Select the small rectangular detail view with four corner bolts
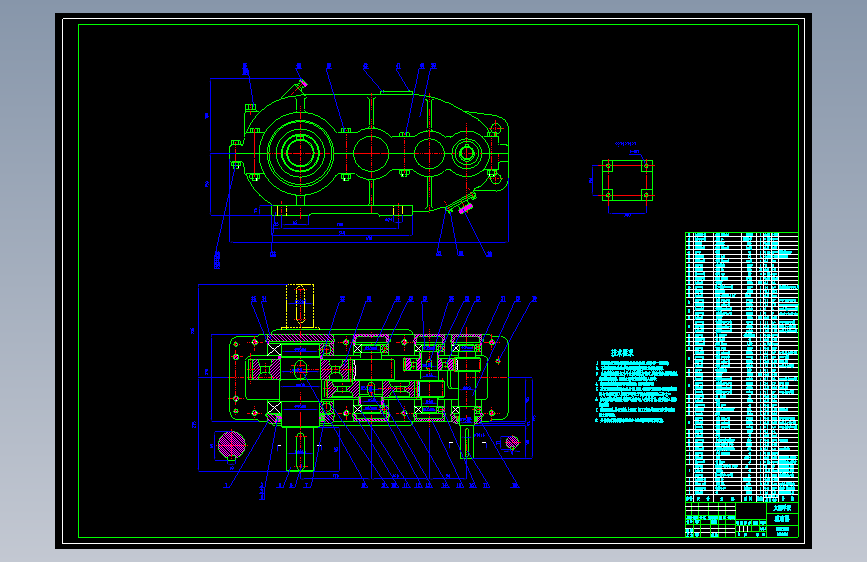The image size is (867, 562). tap(627, 180)
